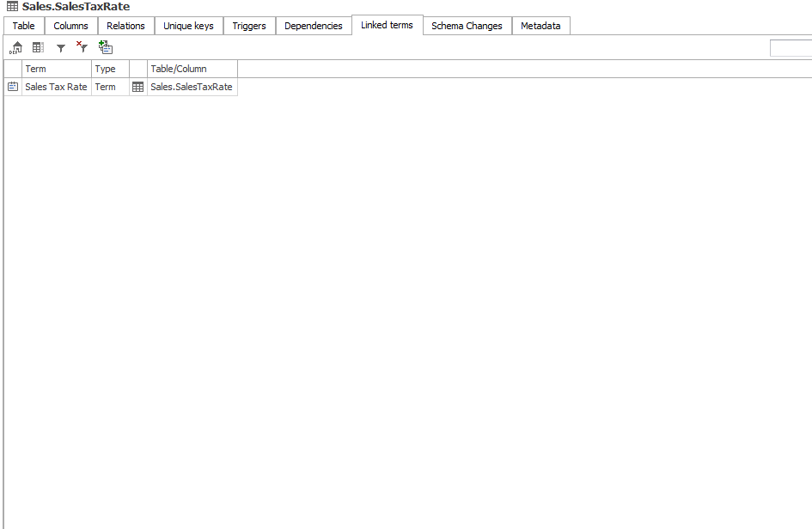Sort by the Term column header
The width and height of the screenshot is (812, 529).
pyautogui.click(x=57, y=69)
